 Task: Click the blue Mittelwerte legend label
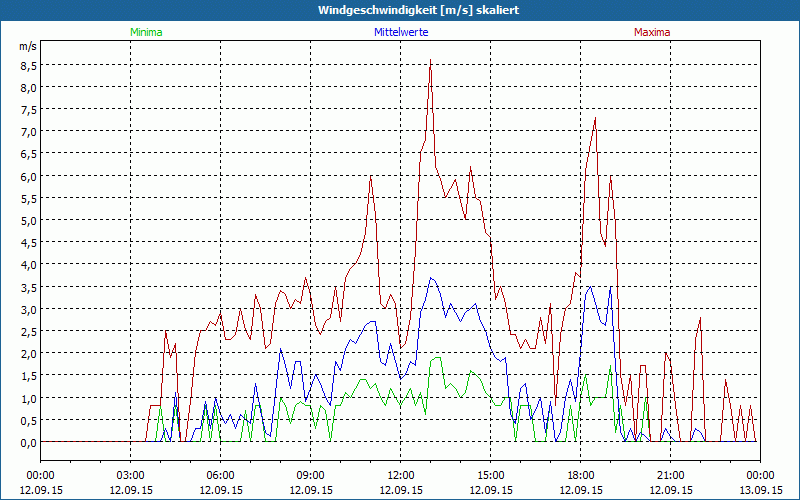pos(401,32)
